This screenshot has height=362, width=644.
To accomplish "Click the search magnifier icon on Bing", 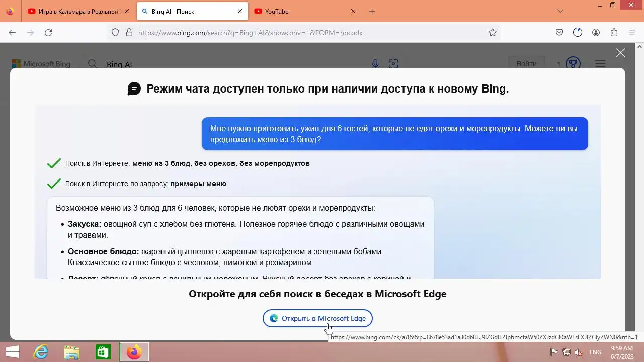I will (92, 64).
